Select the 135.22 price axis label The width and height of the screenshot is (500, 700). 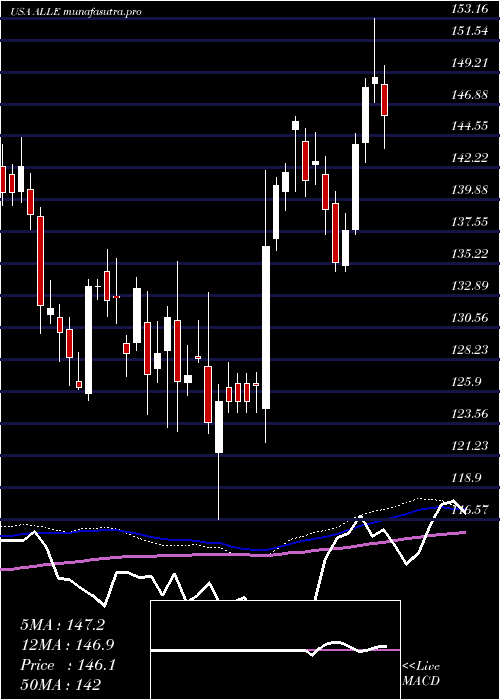[x=469, y=254]
